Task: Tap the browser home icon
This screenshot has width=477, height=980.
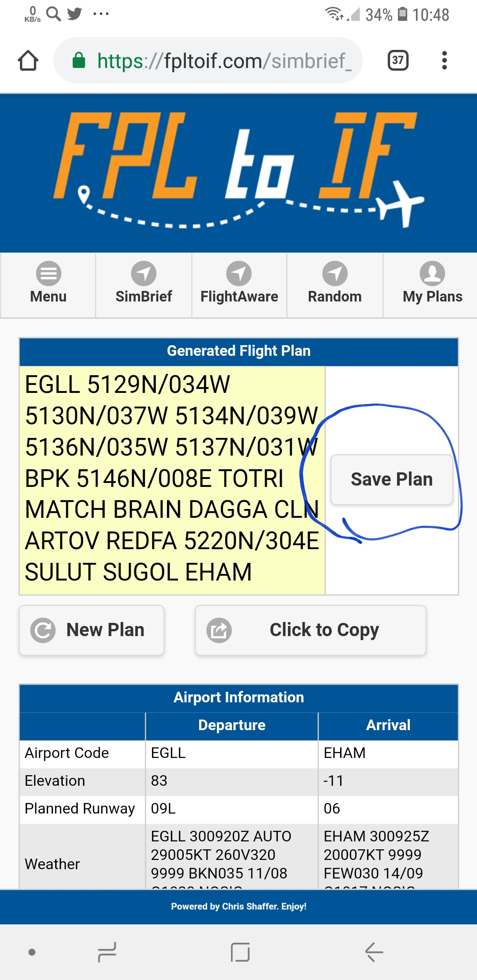Action: point(28,60)
